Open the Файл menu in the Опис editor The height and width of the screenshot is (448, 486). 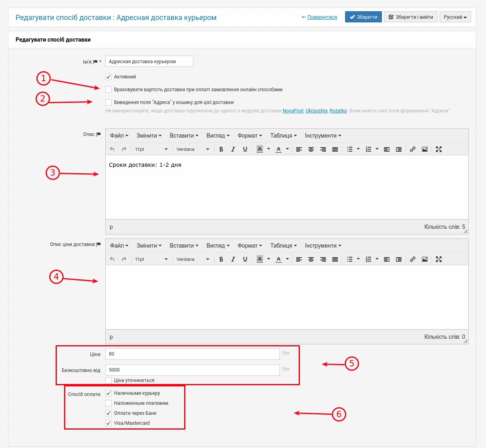click(x=119, y=136)
